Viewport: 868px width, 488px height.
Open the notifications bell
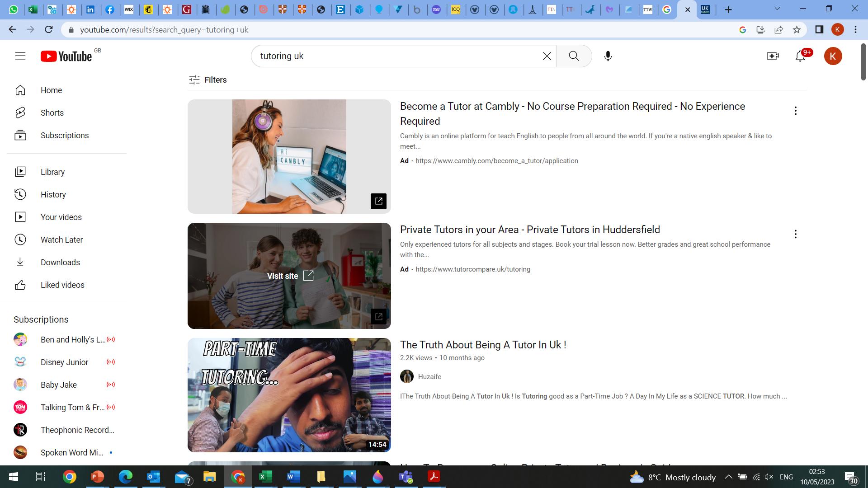[800, 56]
